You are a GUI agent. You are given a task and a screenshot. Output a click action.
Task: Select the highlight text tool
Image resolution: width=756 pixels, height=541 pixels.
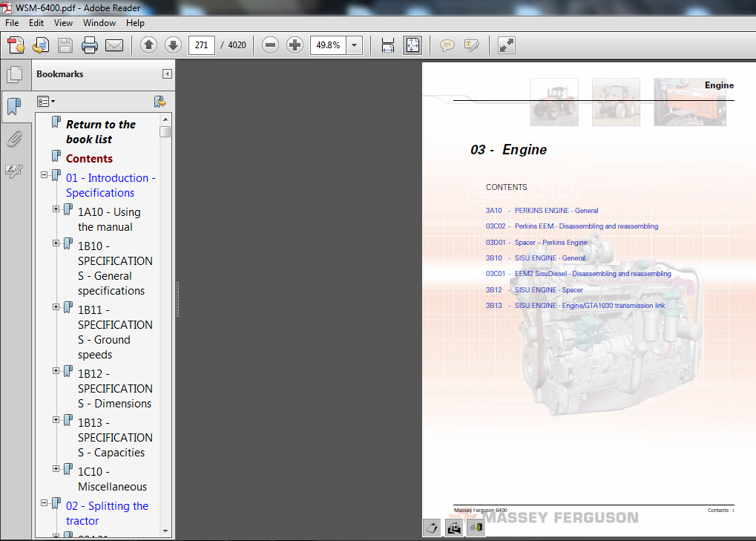coord(472,45)
